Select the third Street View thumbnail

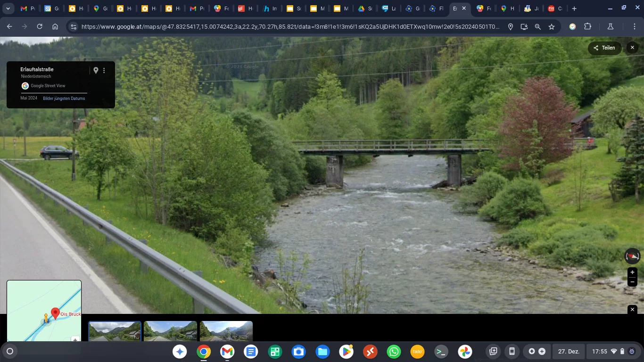(226, 331)
